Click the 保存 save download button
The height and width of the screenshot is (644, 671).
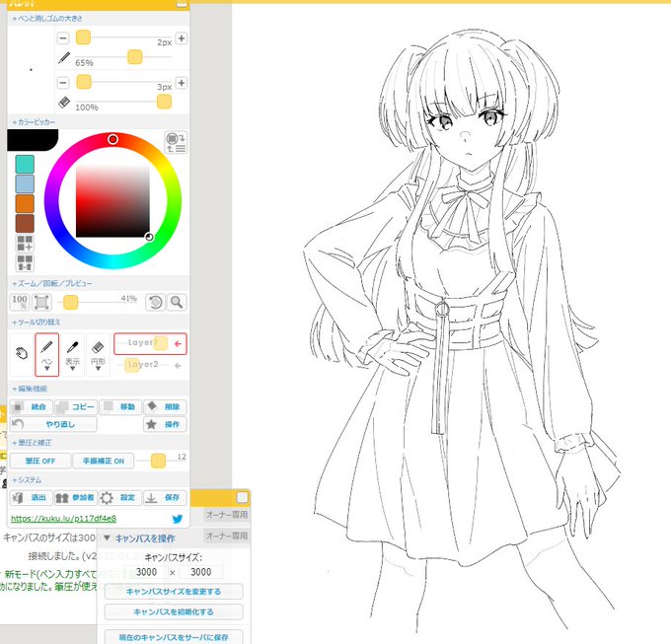click(x=165, y=498)
